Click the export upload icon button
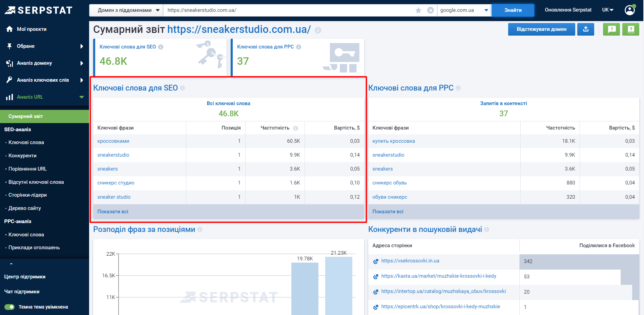The height and width of the screenshot is (315, 644). pos(586,29)
